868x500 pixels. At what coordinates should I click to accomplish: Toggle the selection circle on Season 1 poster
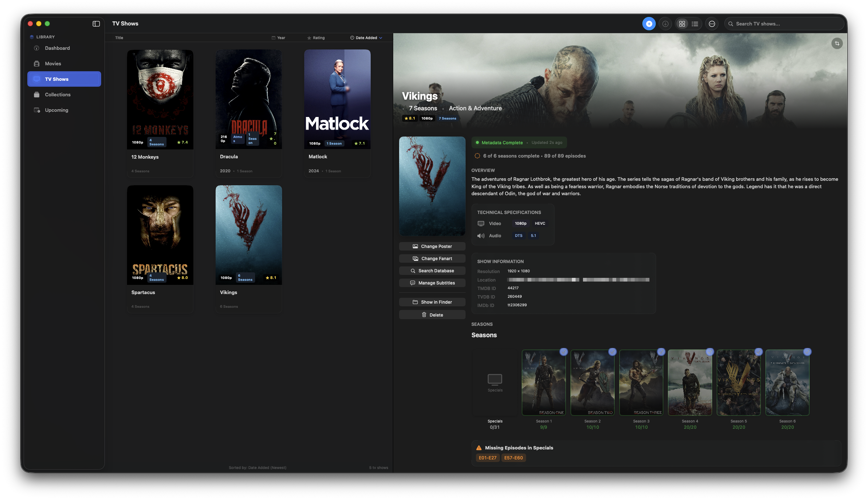(x=563, y=352)
